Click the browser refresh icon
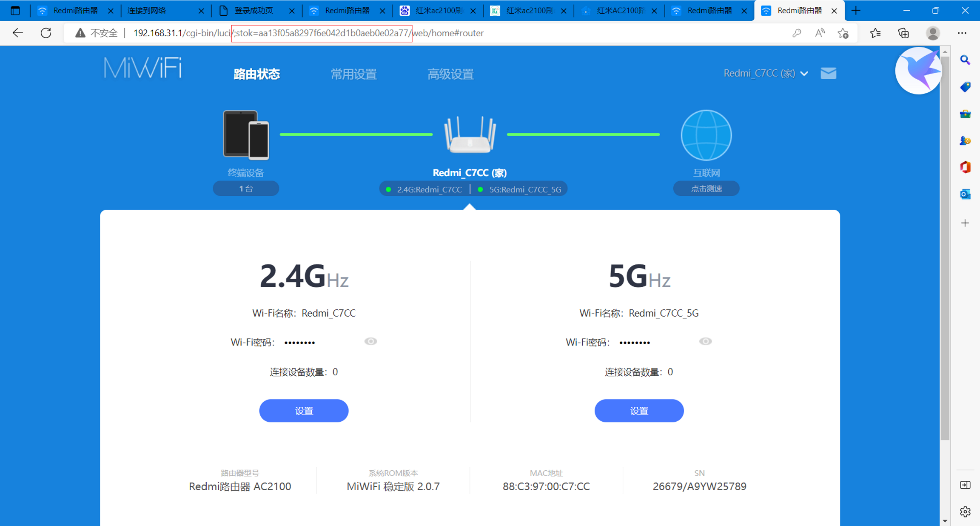The width and height of the screenshot is (980, 526). (46, 33)
